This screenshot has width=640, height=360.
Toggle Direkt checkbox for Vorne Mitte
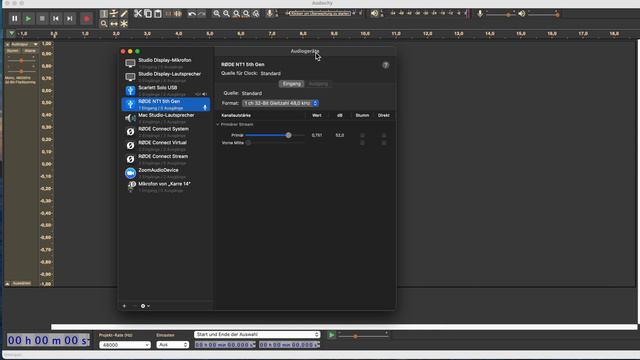pyautogui.click(x=384, y=143)
